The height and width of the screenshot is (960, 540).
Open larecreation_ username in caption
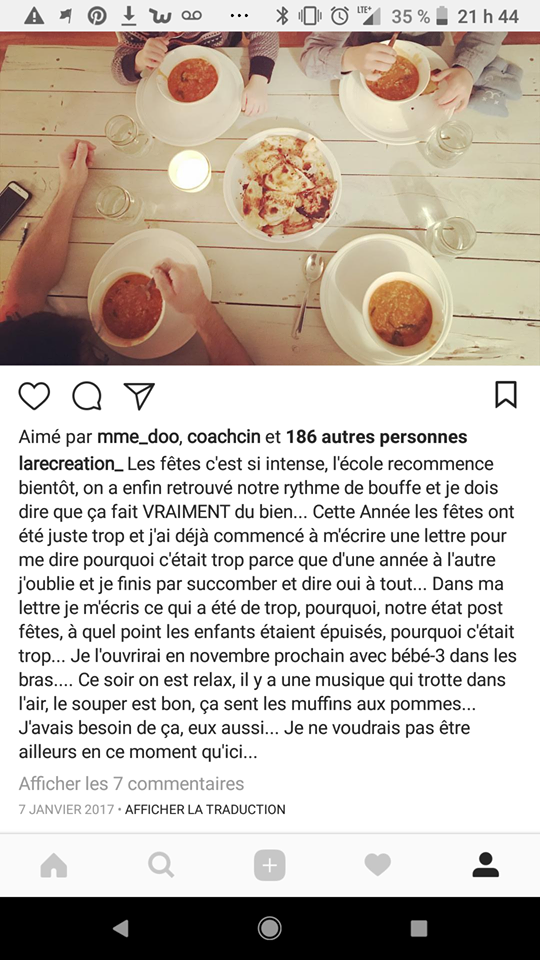click(71, 463)
